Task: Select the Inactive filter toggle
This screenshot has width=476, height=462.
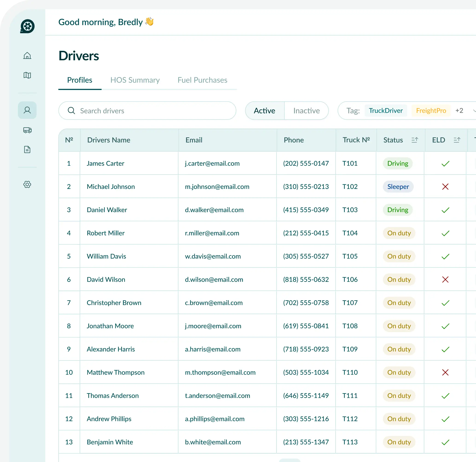Action: [307, 111]
